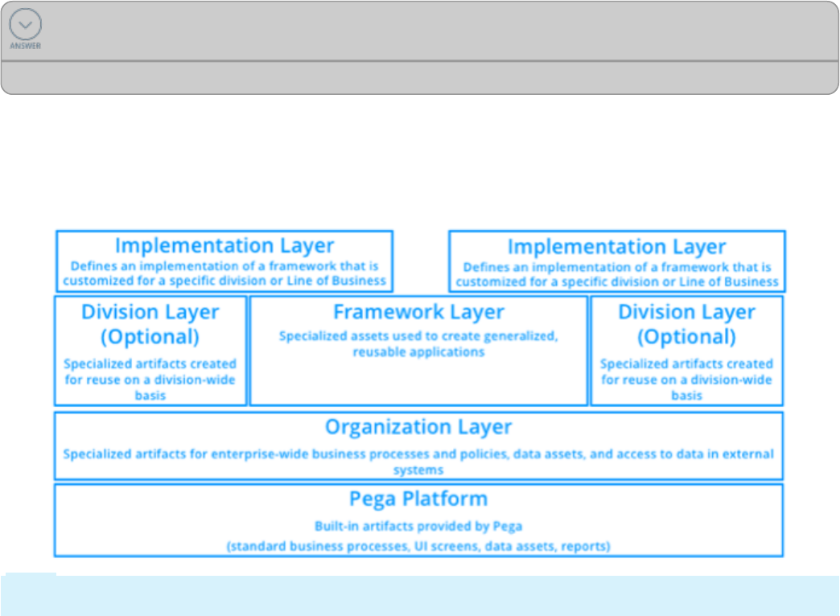Click 'Specialized assets used to create generalized' text
The width and height of the screenshot is (840, 616).
click(418, 336)
